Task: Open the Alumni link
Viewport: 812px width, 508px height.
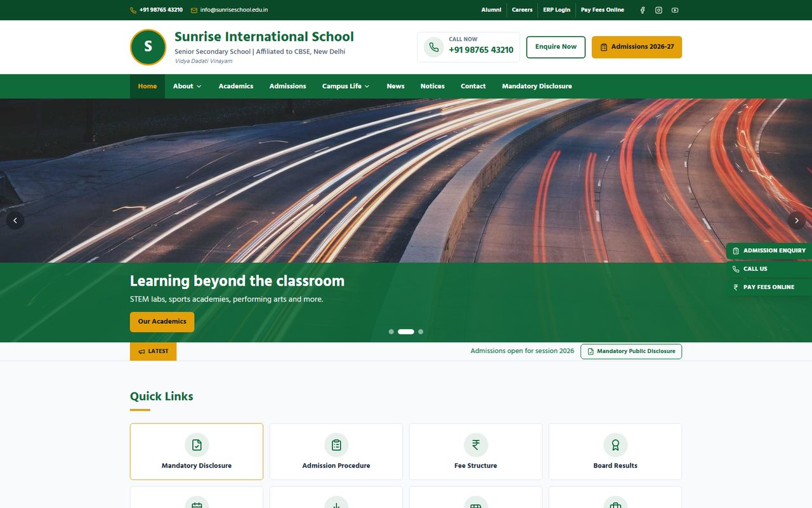Action: click(x=491, y=10)
